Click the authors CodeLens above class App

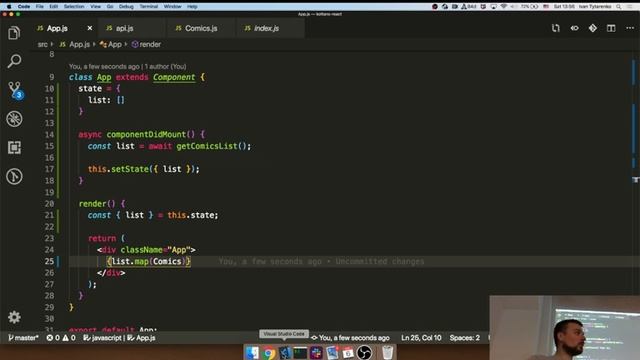127,67
